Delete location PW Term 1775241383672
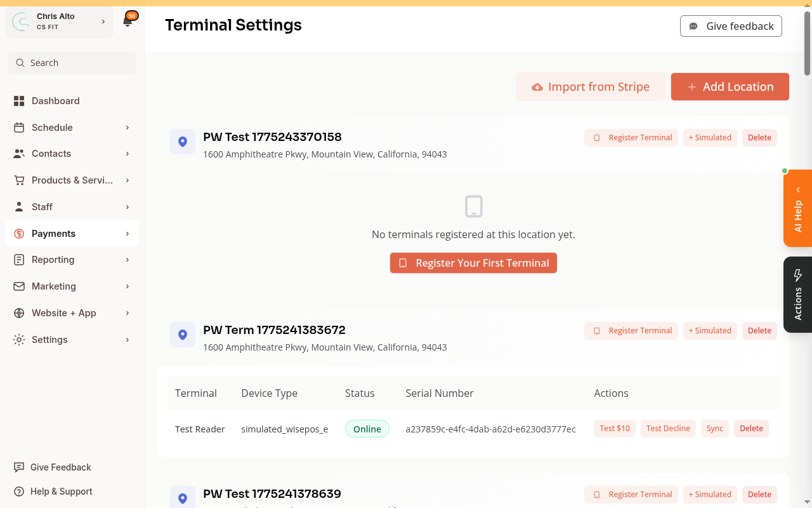The width and height of the screenshot is (812, 508). pyautogui.click(x=759, y=331)
